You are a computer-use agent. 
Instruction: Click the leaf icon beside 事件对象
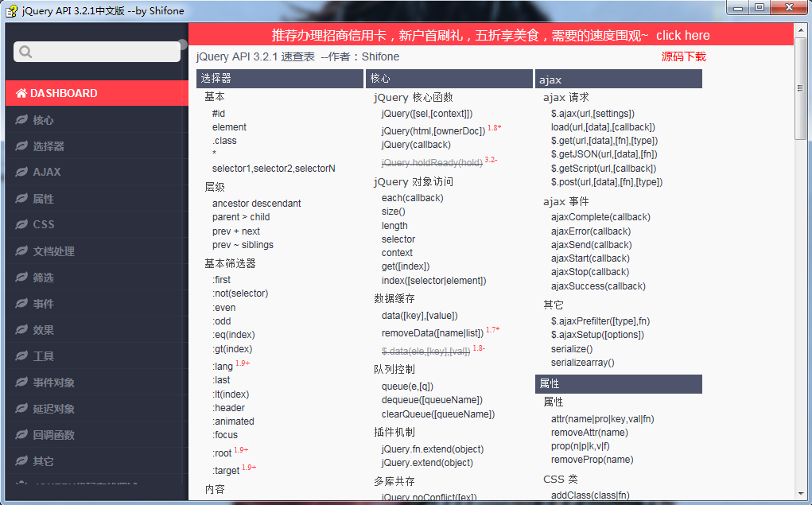click(21, 383)
